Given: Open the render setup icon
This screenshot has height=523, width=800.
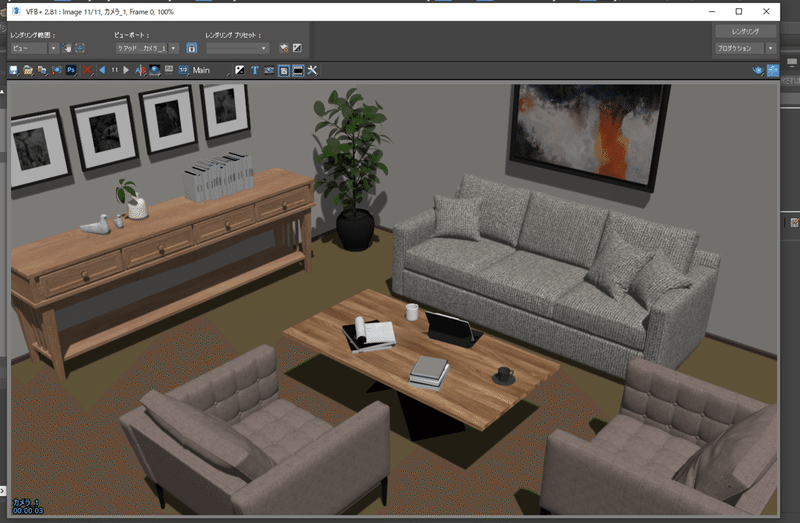Looking at the screenshot, I should (x=284, y=48).
